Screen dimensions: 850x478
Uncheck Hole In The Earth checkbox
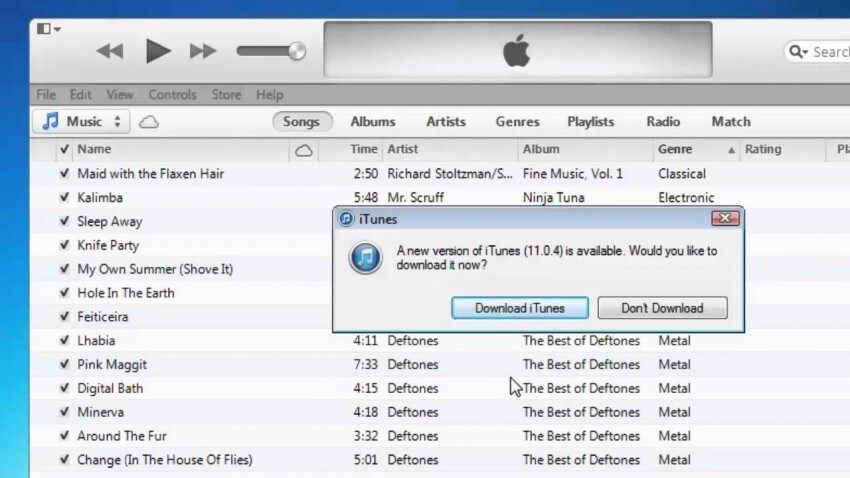tap(64, 293)
